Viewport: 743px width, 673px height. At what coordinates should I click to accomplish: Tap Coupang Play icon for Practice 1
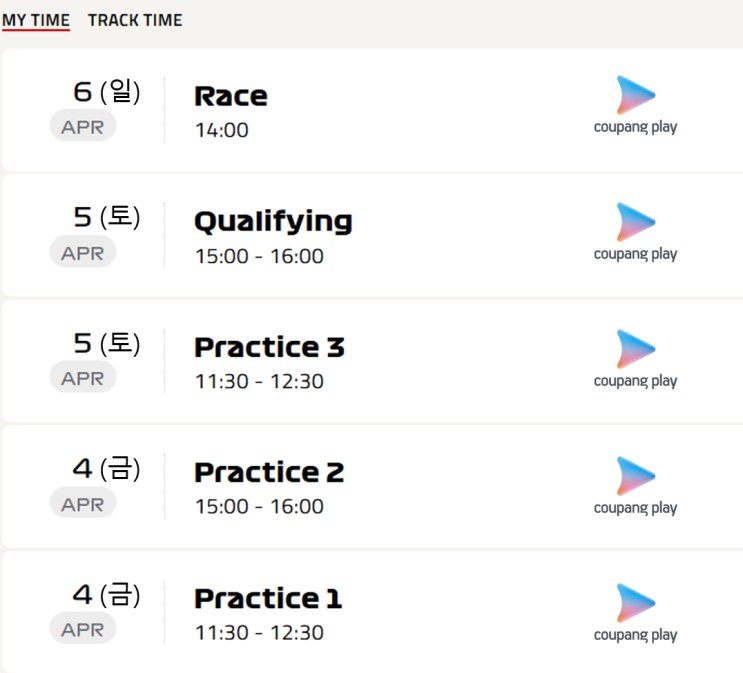point(635,603)
